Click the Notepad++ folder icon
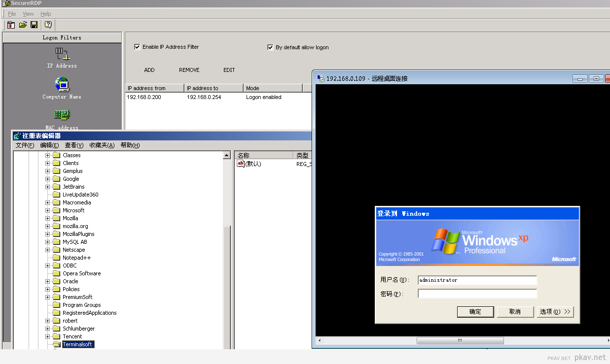 (x=56, y=258)
